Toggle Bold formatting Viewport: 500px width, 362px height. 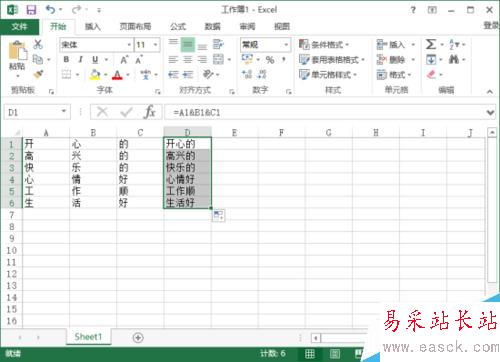coord(66,60)
